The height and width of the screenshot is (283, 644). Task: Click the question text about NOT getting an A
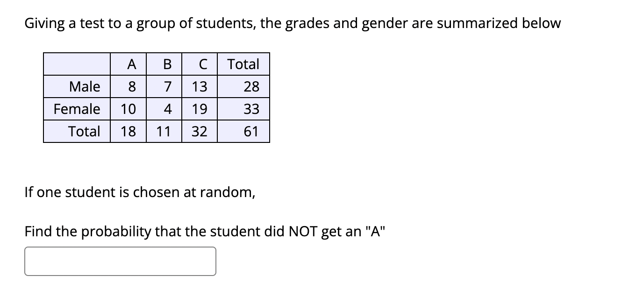[206, 231]
